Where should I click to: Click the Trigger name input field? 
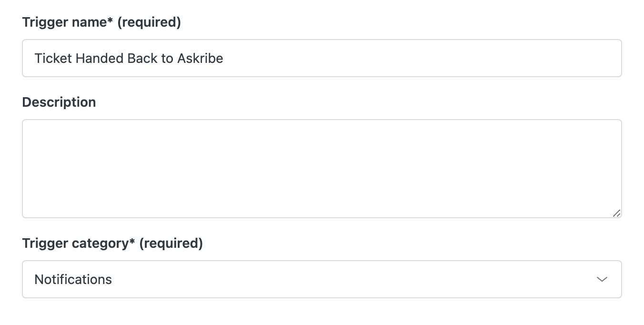point(322,58)
